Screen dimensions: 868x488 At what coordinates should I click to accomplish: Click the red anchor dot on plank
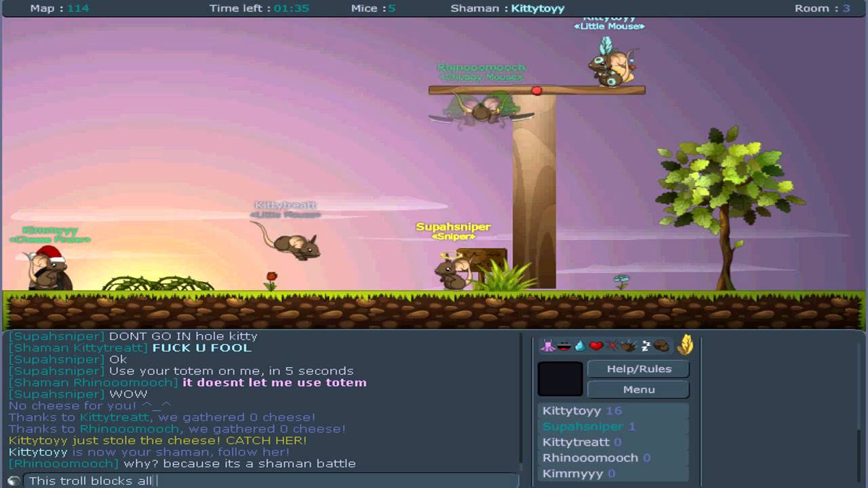pos(537,90)
